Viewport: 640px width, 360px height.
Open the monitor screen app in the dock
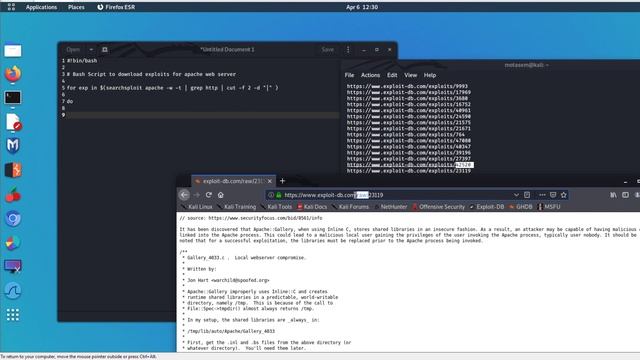[13, 267]
